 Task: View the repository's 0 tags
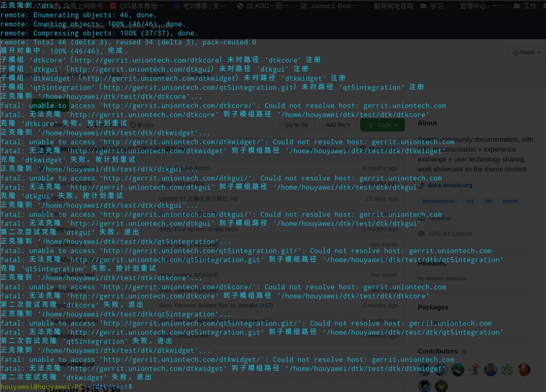point(142,125)
